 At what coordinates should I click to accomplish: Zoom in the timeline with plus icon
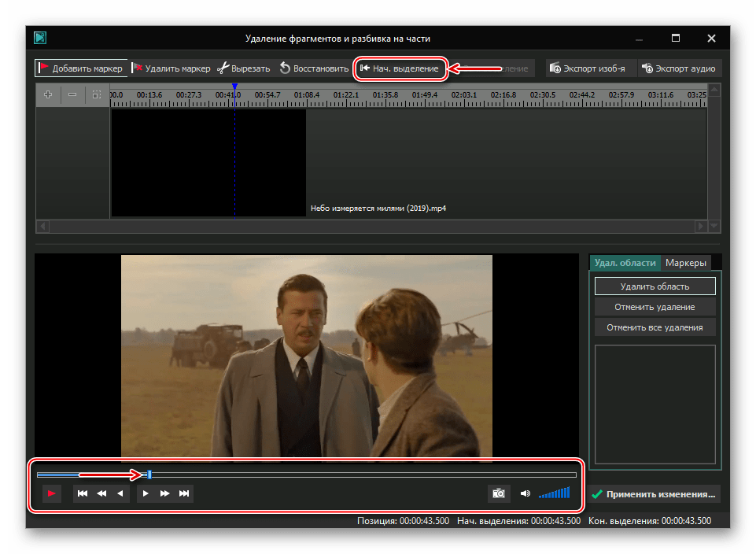(x=49, y=94)
